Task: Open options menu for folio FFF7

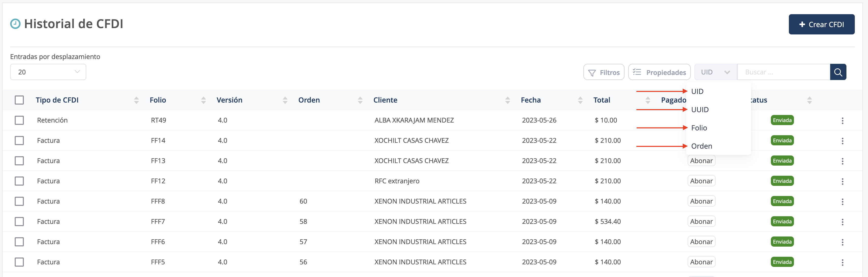Action: (x=842, y=222)
